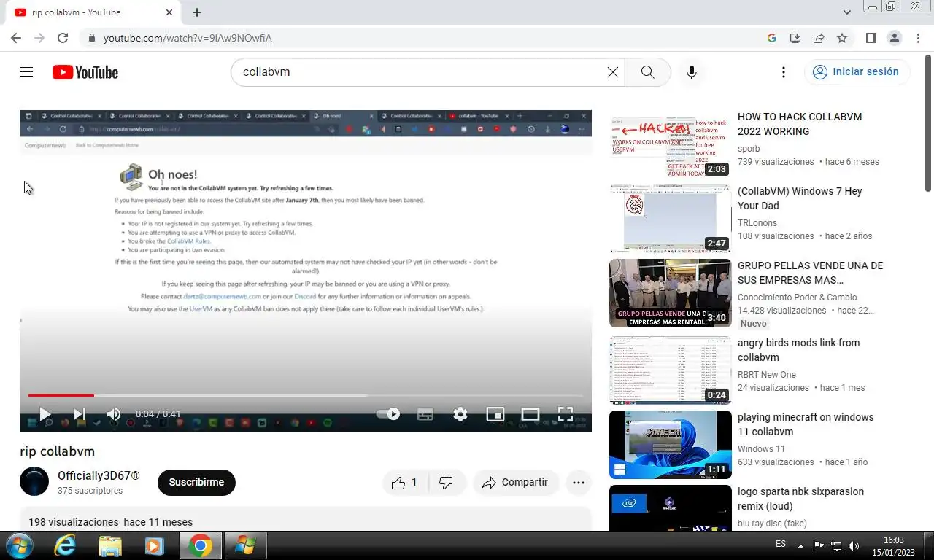Click the Iniciar sesión button
934x560 pixels.
[x=857, y=72]
